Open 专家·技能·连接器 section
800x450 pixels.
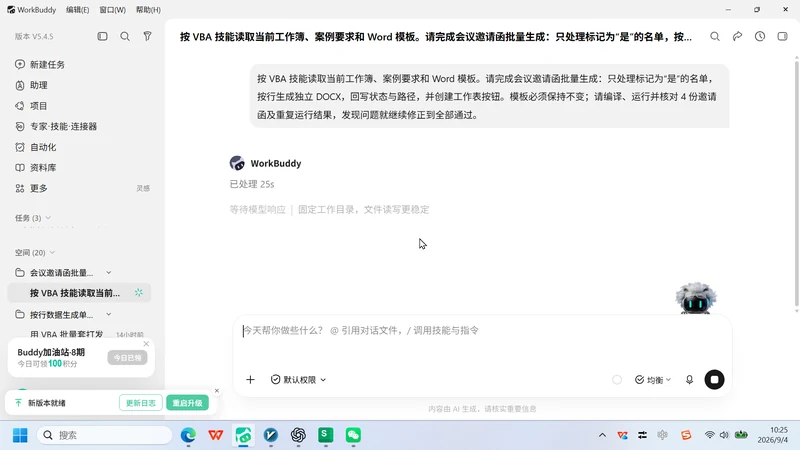(x=56, y=126)
